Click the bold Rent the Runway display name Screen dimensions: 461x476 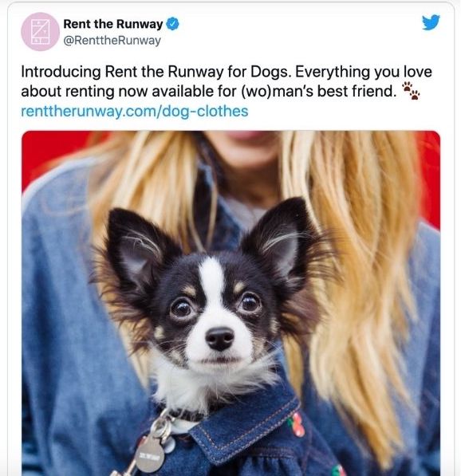(x=113, y=24)
